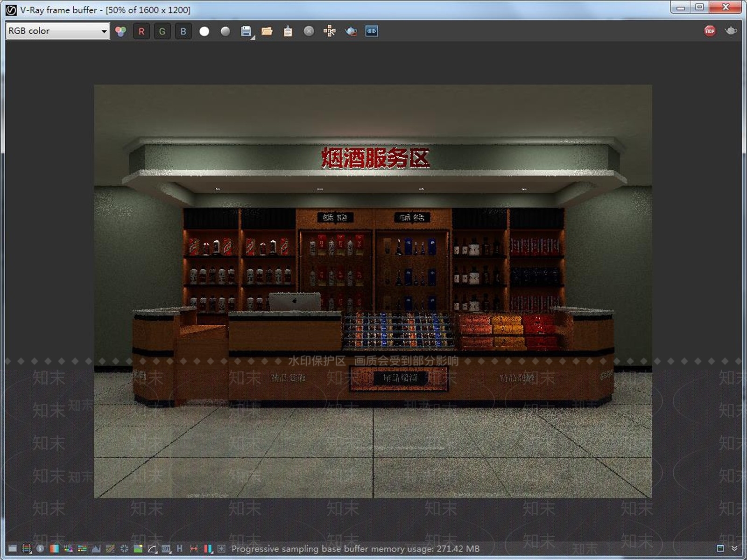Open pixel information dialog
Screen dimensions: 747x560
point(40,548)
